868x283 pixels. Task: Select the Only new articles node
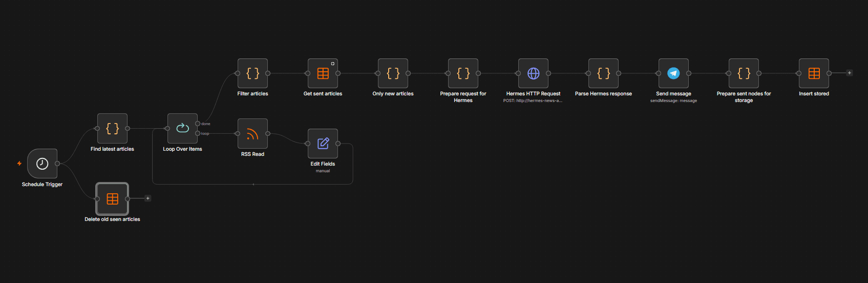coord(393,73)
